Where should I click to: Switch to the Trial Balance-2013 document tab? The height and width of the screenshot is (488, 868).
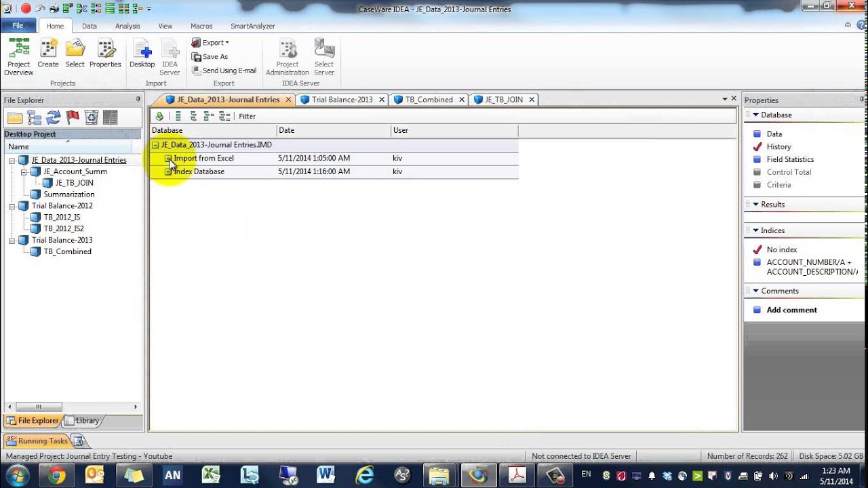pos(342,100)
